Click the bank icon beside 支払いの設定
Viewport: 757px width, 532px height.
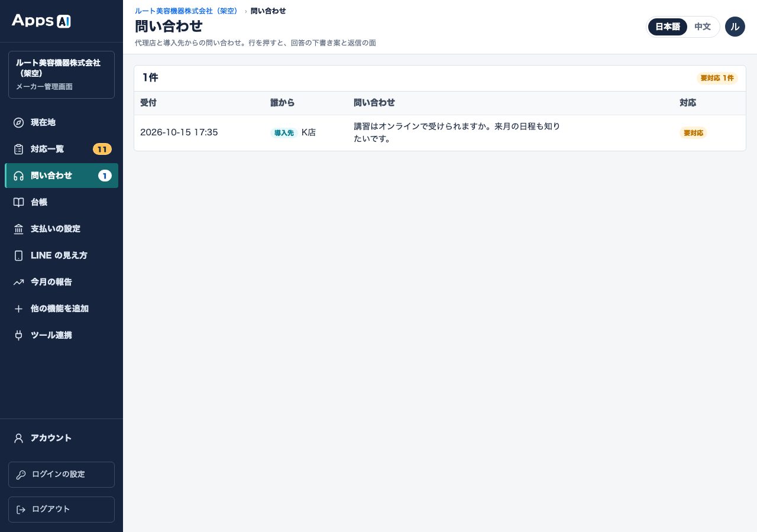click(x=18, y=229)
